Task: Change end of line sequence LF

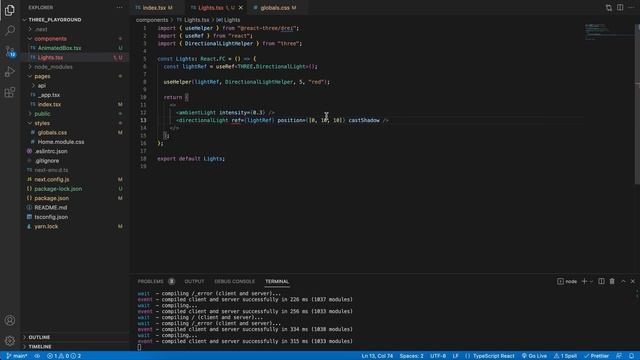Action: coord(456,356)
